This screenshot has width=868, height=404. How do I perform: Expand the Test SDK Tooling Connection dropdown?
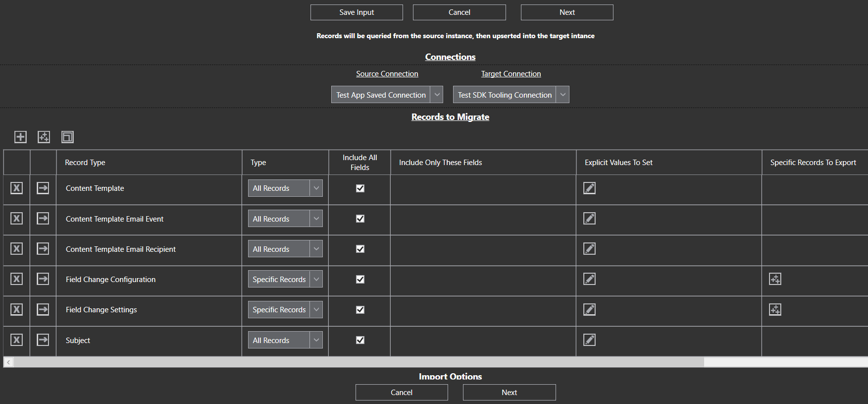point(562,95)
